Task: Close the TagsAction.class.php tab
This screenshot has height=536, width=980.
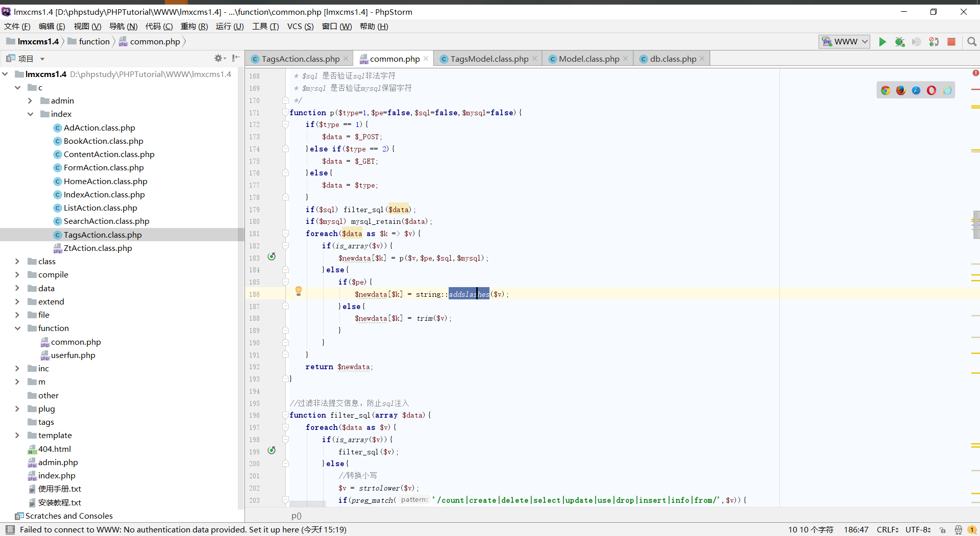Action: 346,59
